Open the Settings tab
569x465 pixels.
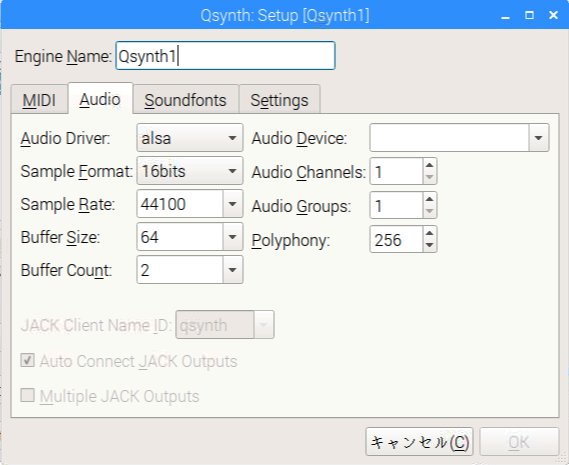(x=279, y=100)
